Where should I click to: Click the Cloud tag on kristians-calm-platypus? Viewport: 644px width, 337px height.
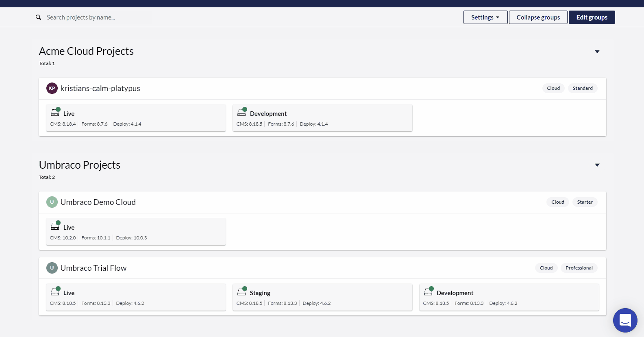(553, 88)
